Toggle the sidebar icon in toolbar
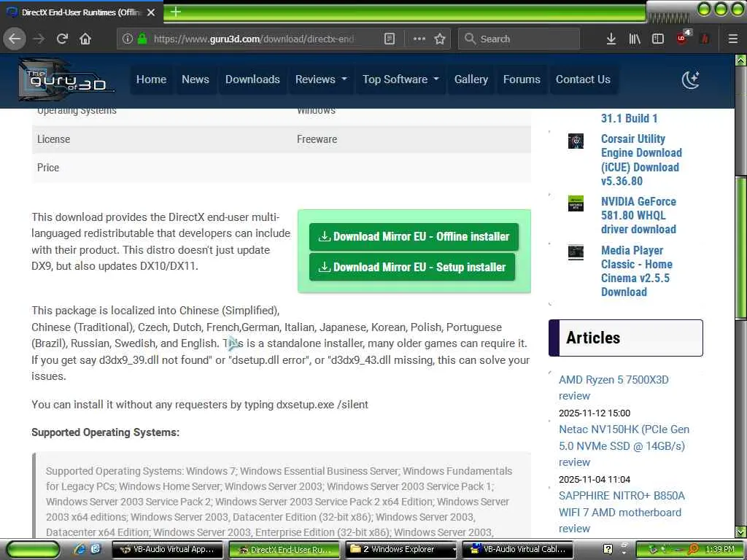The width and height of the screenshot is (747, 560). coord(658,39)
